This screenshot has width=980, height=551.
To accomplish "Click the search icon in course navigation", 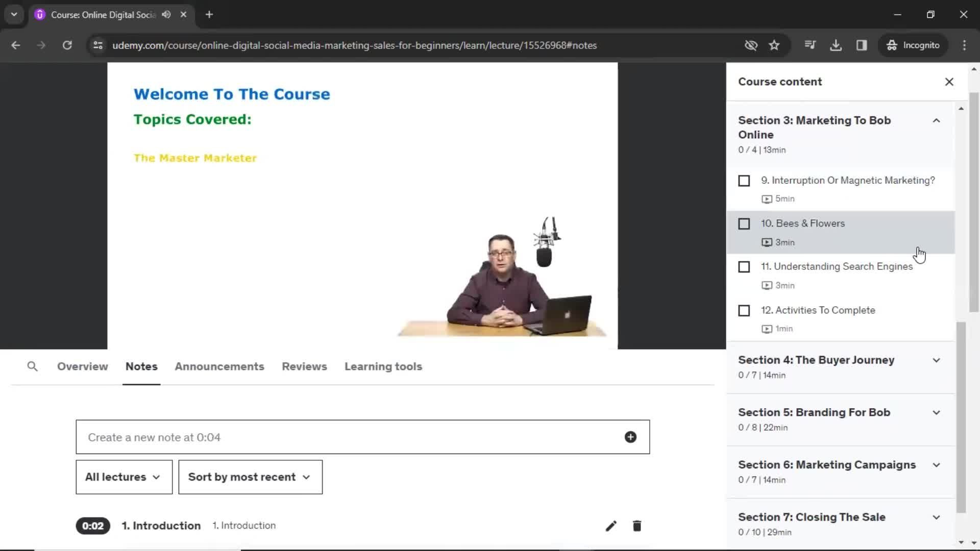I will (x=32, y=366).
